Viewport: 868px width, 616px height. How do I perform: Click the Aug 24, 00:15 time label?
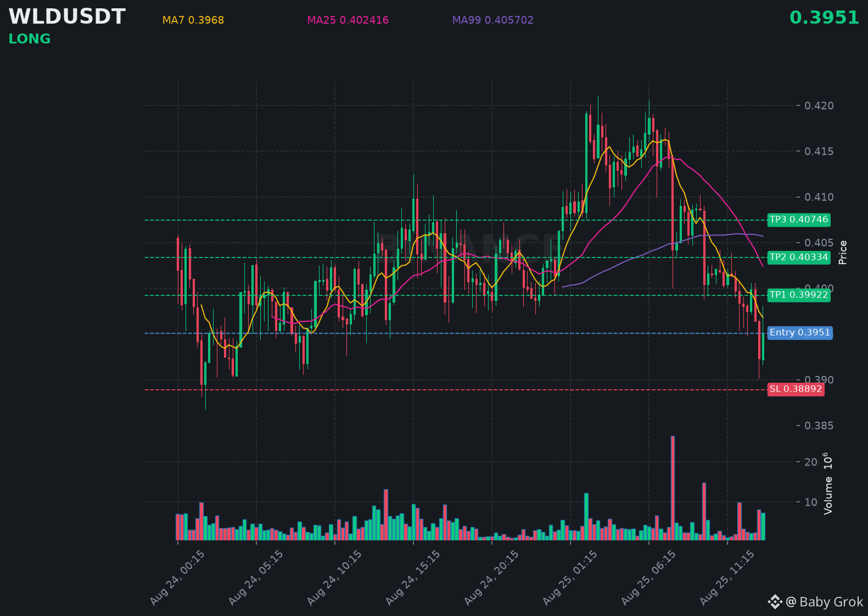tap(177, 578)
